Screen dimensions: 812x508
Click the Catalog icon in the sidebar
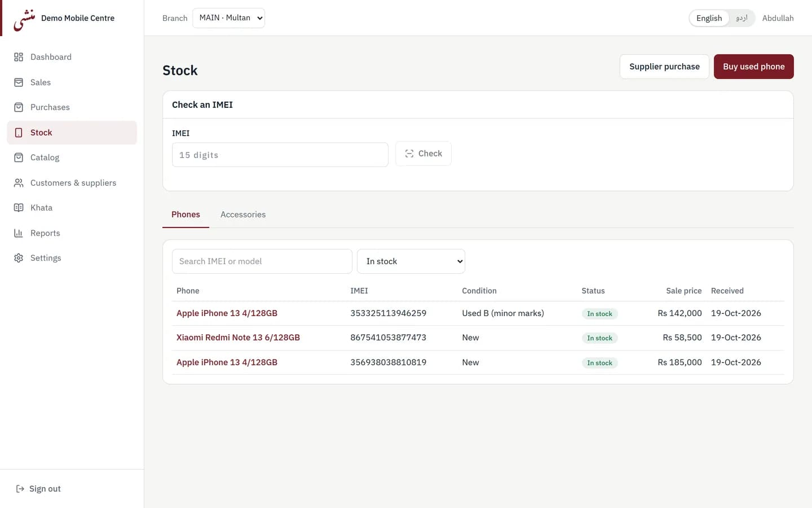pyautogui.click(x=19, y=157)
